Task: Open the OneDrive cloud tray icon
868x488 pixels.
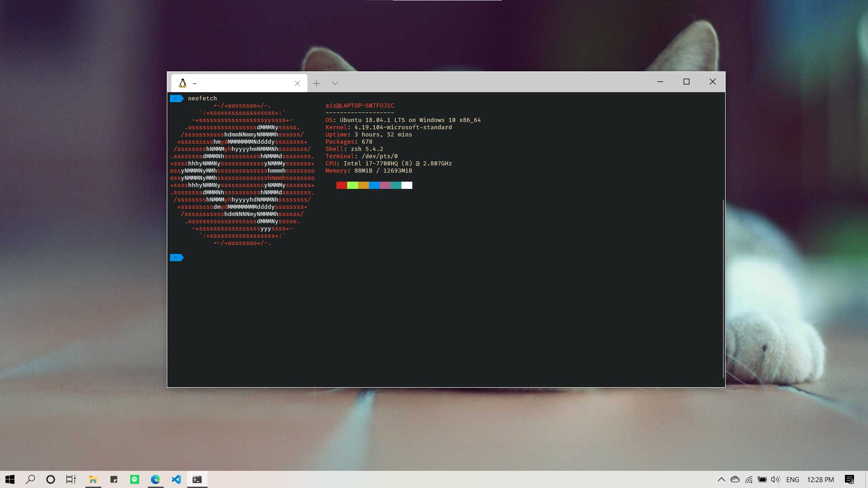Action: tap(735, 479)
